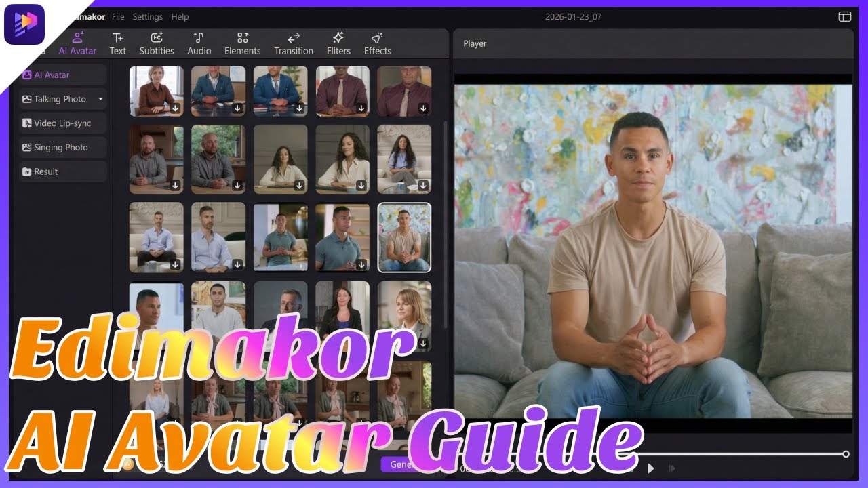
Task: Open the Effects tool tab
Action: click(378, 43)
